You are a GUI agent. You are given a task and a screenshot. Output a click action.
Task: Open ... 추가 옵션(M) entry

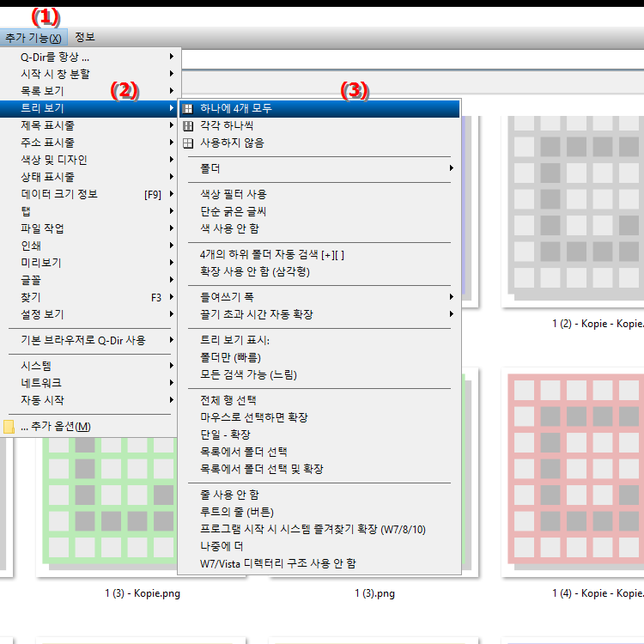(x=88, y=426)
